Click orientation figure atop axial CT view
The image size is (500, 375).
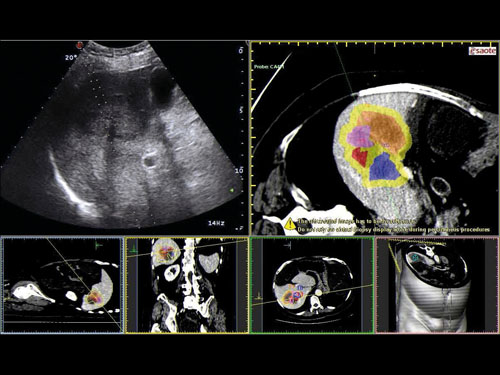[x=289, y=246]
